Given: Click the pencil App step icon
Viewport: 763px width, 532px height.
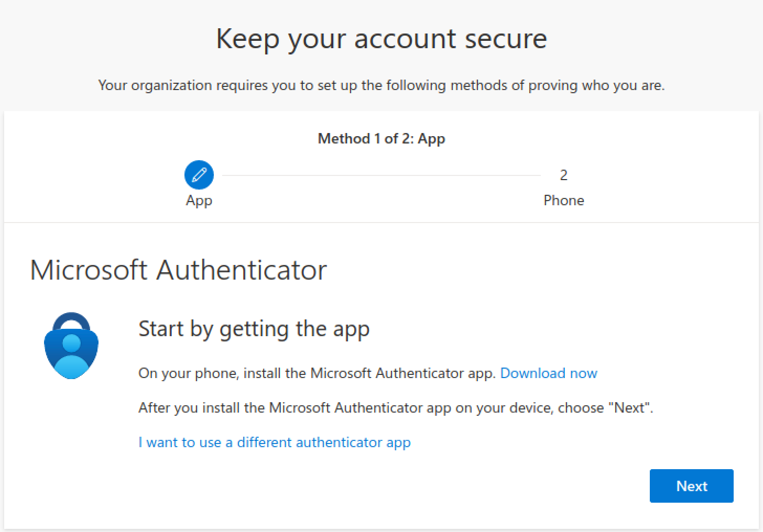Looking at the screenshot, I should click(x=199, y=175).
